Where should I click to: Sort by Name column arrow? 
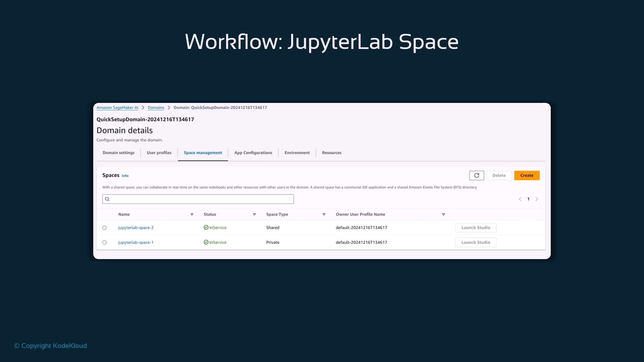(192, 215)
